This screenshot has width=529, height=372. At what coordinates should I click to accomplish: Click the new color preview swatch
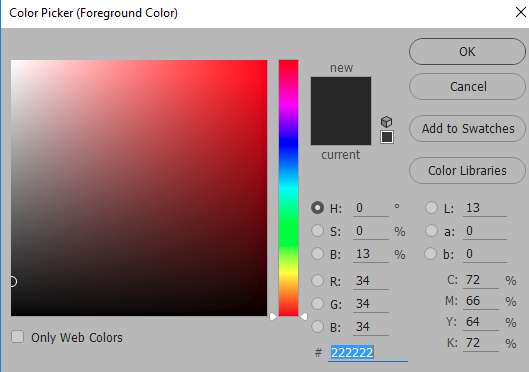coord(341,94)
